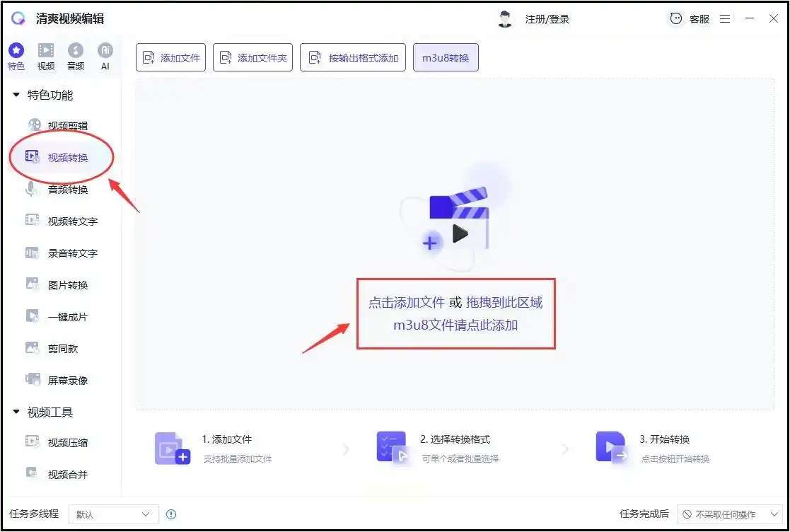790x532 pixels.
Task: Select 音频转换 in the sidebar
Action: 68,190
